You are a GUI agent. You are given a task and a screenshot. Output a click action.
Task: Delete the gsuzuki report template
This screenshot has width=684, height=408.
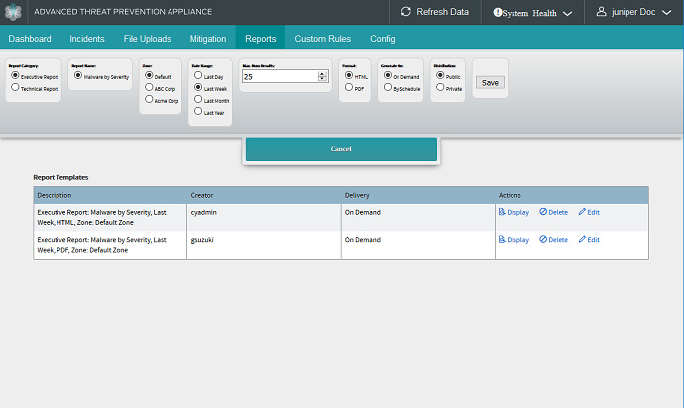[553, 240]
